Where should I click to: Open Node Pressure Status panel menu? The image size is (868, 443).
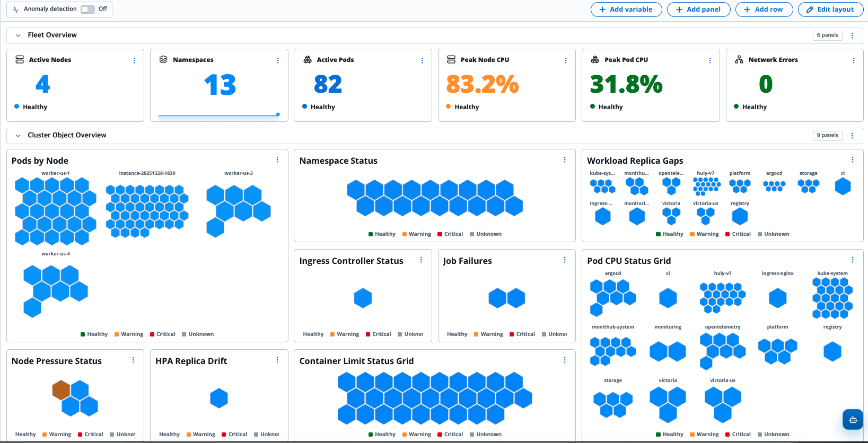(133, 360)
